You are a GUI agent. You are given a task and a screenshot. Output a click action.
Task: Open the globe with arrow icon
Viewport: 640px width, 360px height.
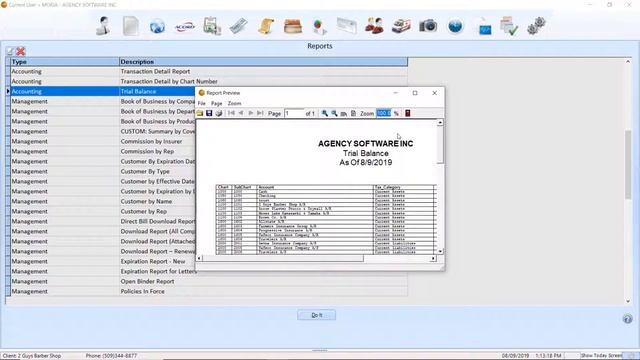click(x=157, y=27)
